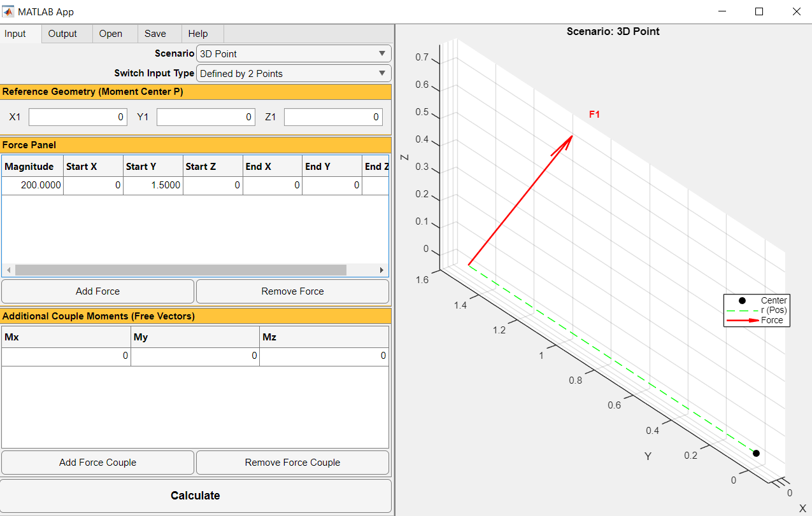Click the black Center point in plot

point(756,453)
